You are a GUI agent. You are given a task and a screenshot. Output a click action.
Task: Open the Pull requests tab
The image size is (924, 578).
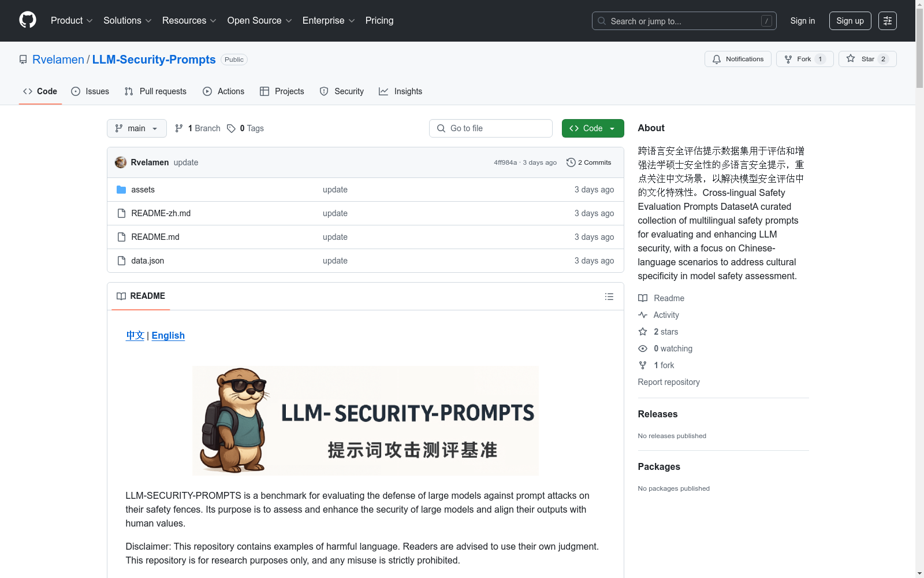155,91
